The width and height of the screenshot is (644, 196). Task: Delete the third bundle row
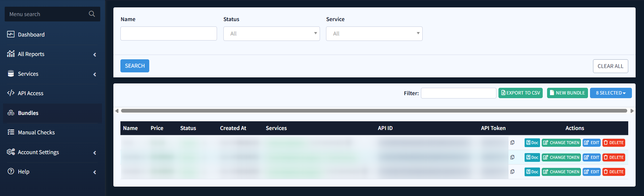[x=613, y=172]
